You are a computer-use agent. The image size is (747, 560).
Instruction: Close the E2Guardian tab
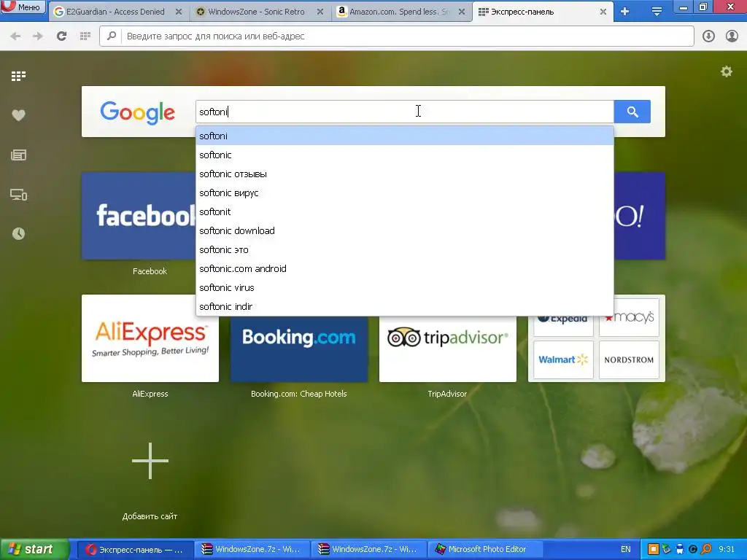(179, 12)
